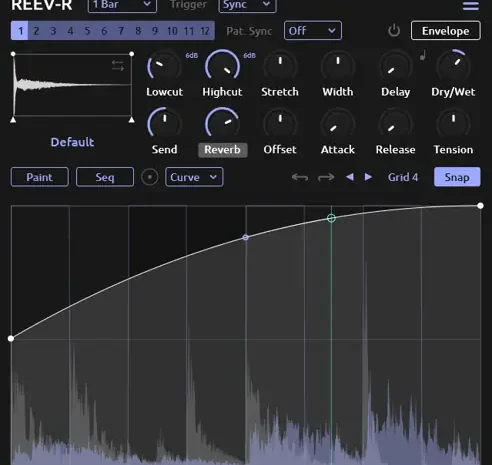Select pattern 12
The image size is (492, 465).
tap(205, 31)
